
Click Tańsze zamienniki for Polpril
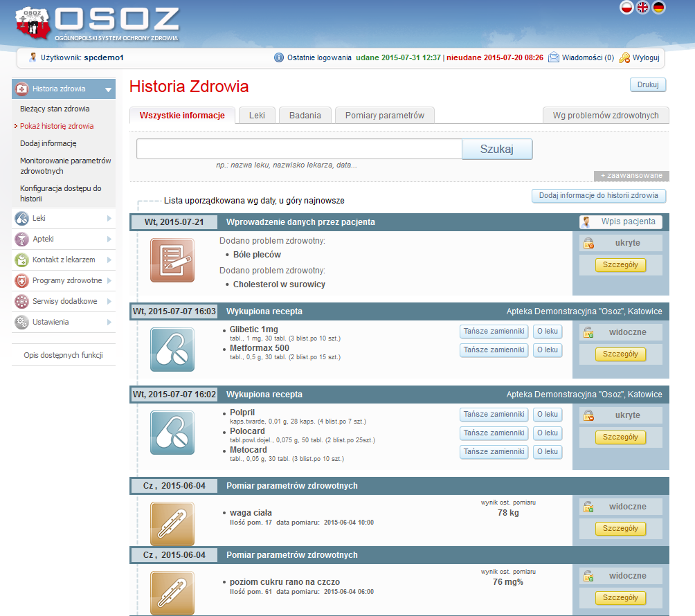(x=494, y=415)
